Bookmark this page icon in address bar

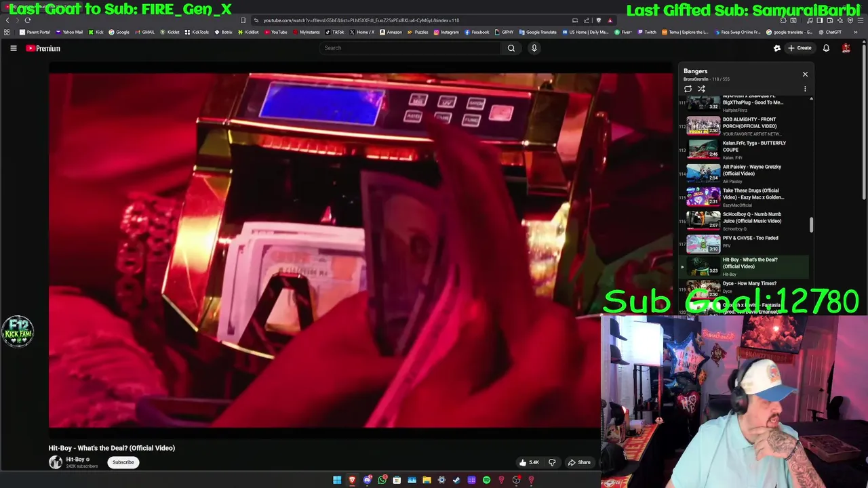tap(243, 20)
